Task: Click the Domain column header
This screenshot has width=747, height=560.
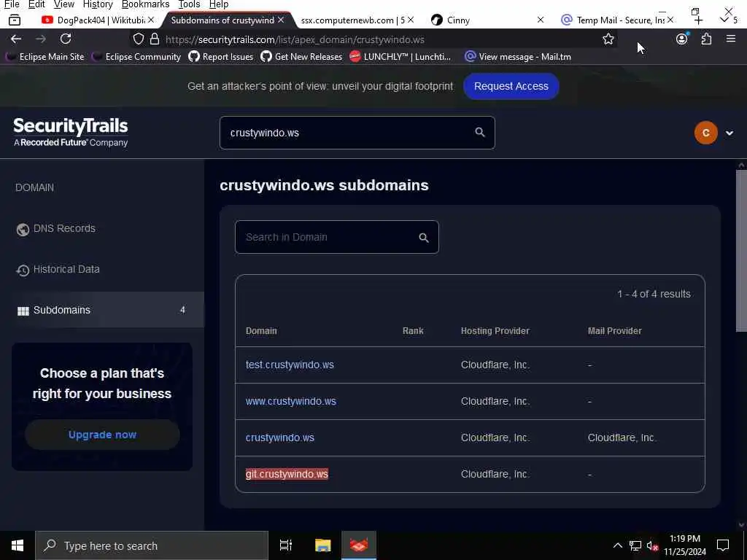Action: 261,331
